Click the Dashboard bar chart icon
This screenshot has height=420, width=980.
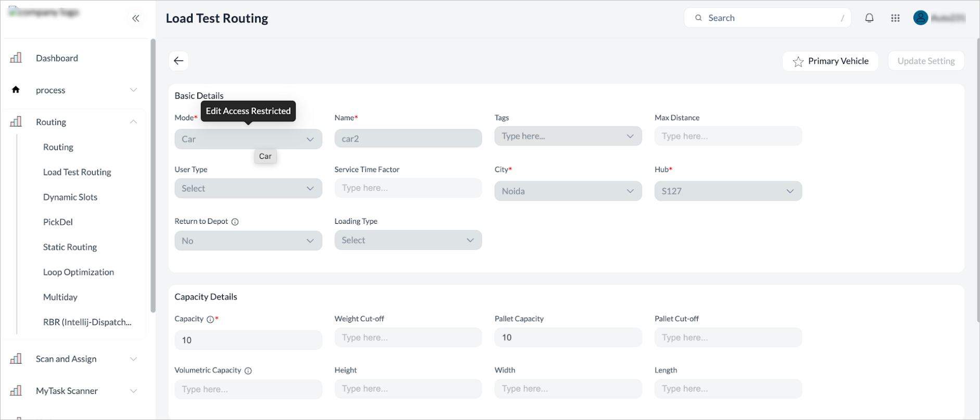16,58
